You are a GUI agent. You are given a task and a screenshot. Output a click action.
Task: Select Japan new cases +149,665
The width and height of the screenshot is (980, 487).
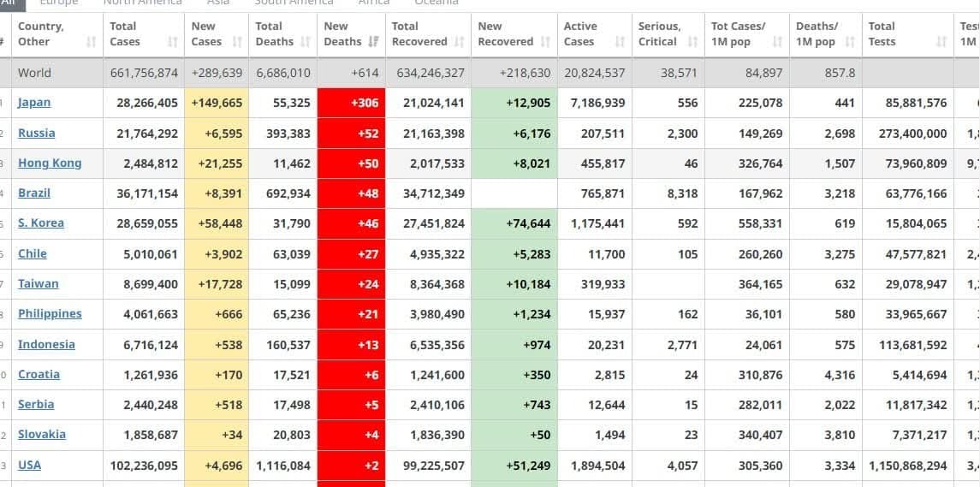pos(217,104)
